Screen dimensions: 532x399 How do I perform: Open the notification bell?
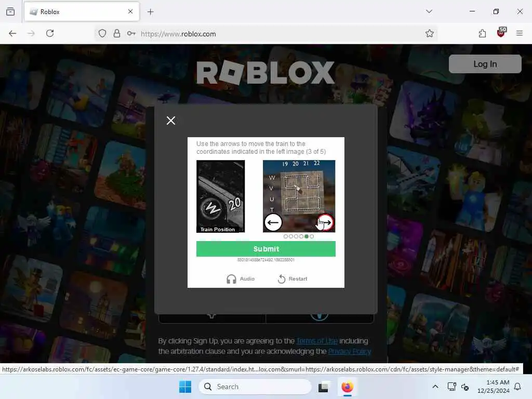pyautogui.click(x=517, y=387)
